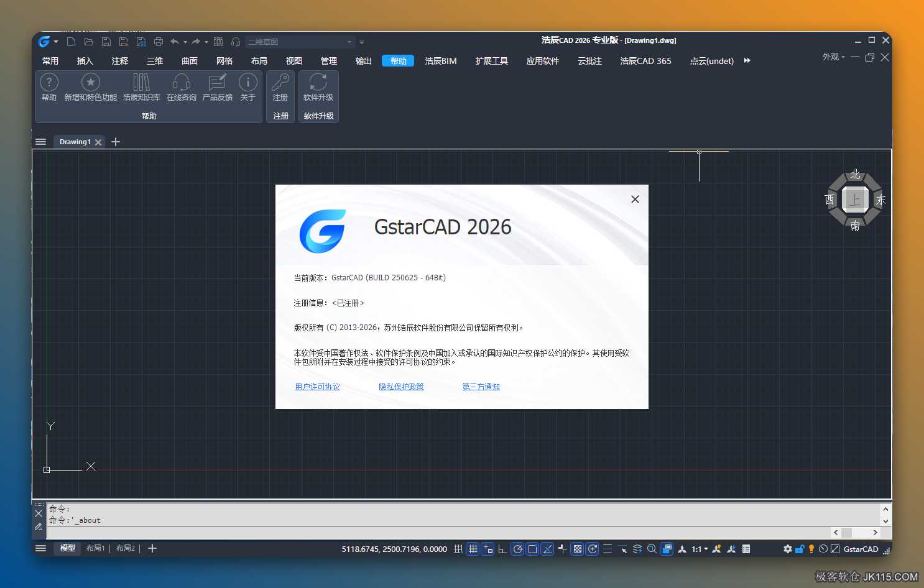
Task: Switch to the 布局1 layout tab
Action: tap(95, 548)
